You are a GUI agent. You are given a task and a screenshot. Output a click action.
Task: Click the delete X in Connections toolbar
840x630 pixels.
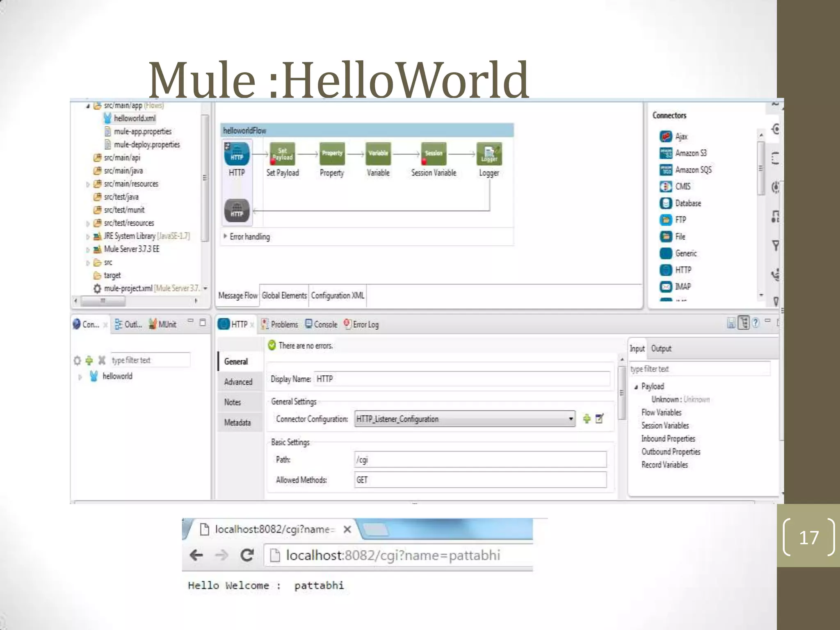(x=102, y=361)
